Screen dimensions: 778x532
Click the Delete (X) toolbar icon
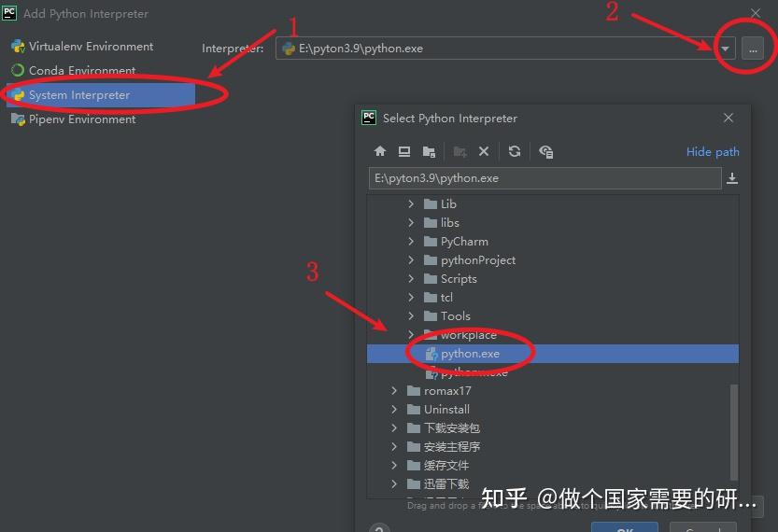point(484,151)
